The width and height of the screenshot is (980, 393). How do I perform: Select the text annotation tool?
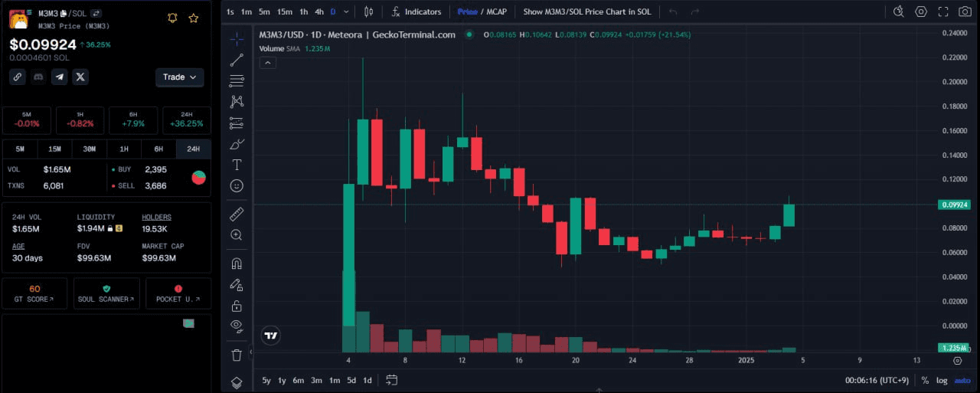coord(237,165)
